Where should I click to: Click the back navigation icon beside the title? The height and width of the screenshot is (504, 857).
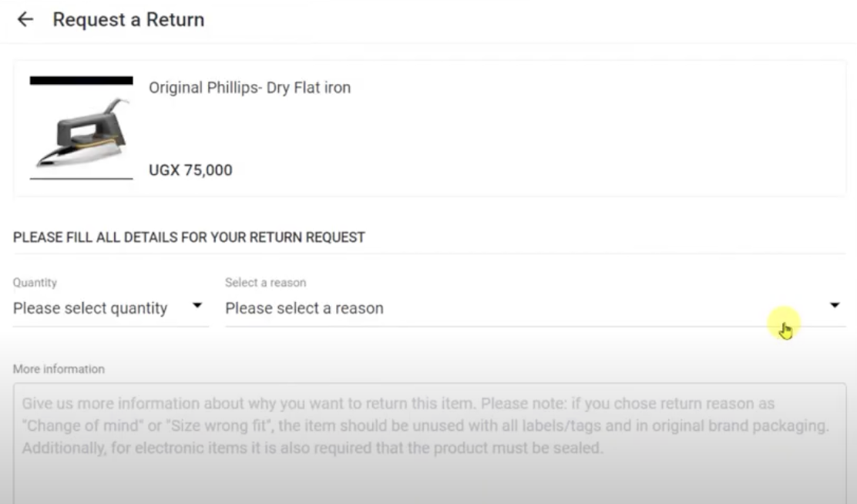[x=25, y=19]
